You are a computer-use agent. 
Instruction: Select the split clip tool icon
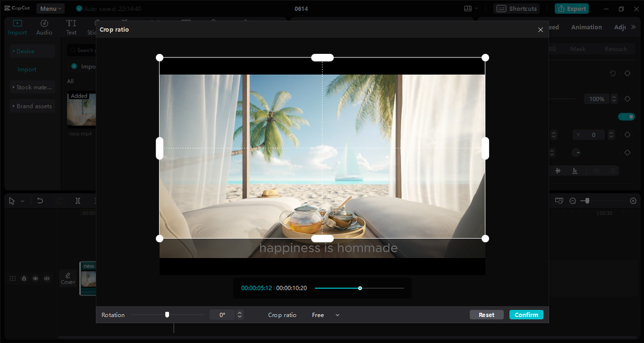(x=78, y=200)
